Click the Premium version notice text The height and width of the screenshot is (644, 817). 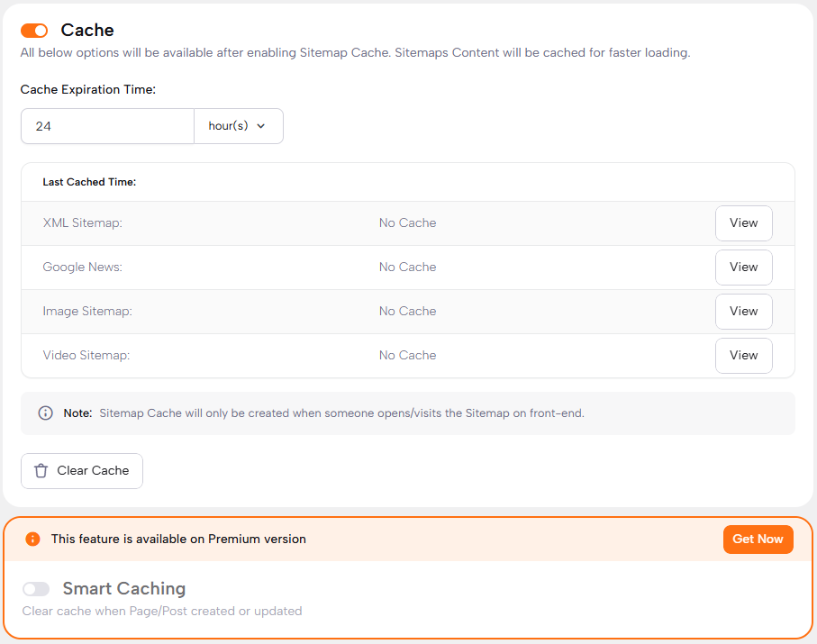pos(178,540)
